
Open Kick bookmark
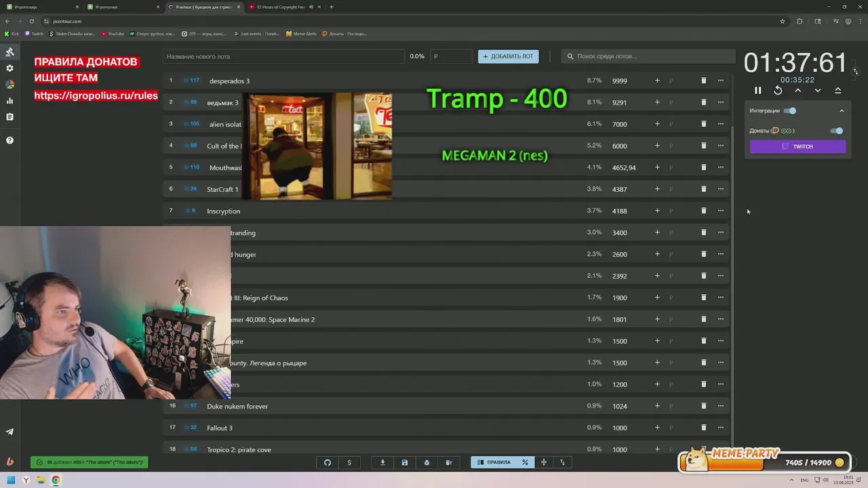tap(12, 33)
